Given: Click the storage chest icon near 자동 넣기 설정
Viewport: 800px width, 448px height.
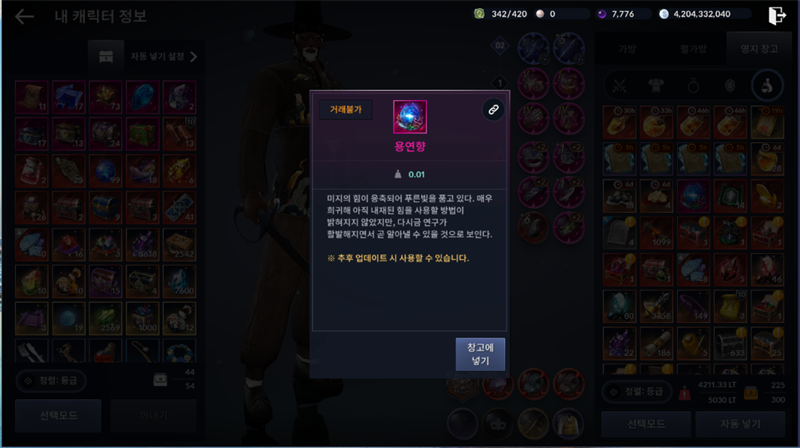Looking at the screenshot, I should (x=106, y=57).
